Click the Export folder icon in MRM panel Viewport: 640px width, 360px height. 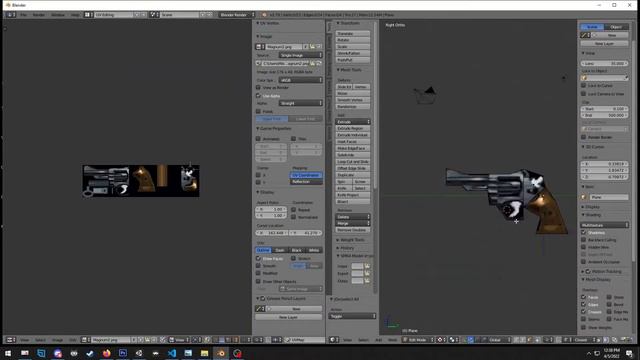pos(367,273)
